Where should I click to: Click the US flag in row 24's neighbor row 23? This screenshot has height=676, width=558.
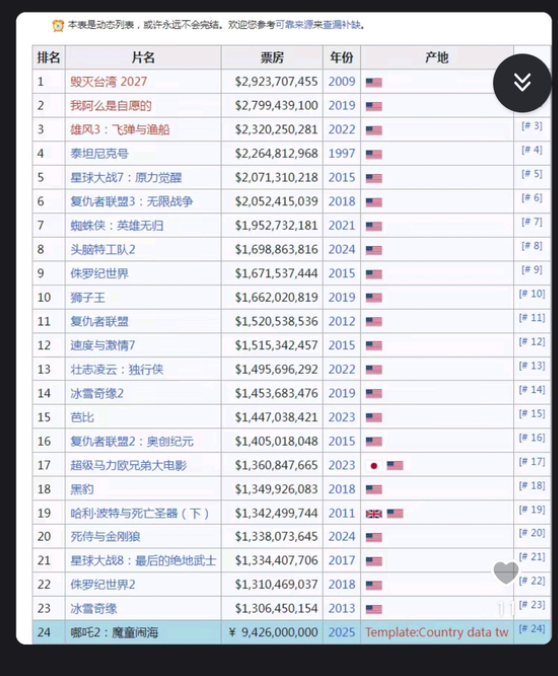coord(374,609)
